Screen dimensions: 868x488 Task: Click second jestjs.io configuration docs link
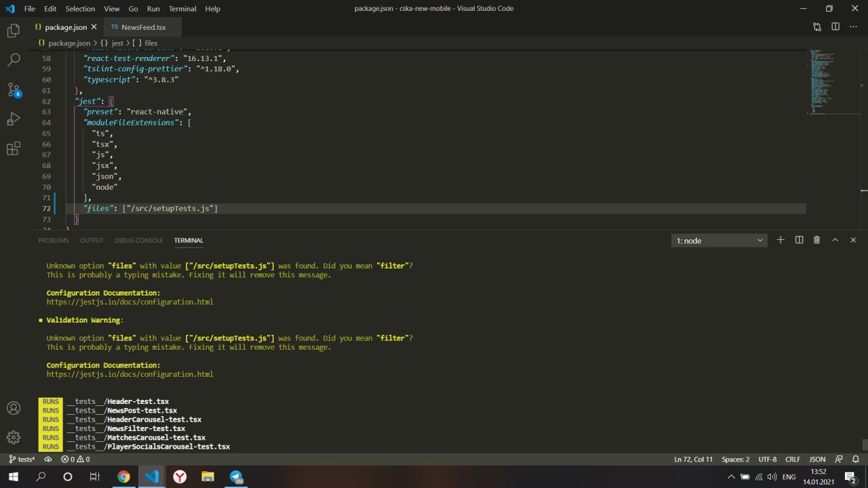(130, 373)
